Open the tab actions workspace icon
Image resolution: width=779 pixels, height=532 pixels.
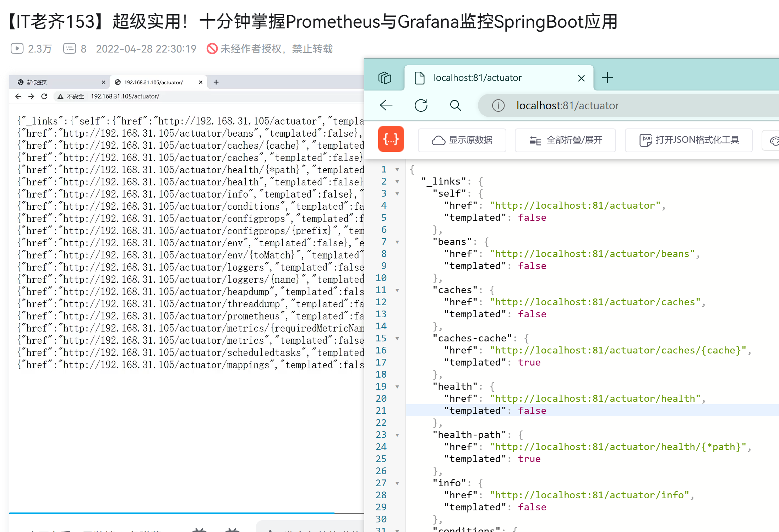click(385, 78)
